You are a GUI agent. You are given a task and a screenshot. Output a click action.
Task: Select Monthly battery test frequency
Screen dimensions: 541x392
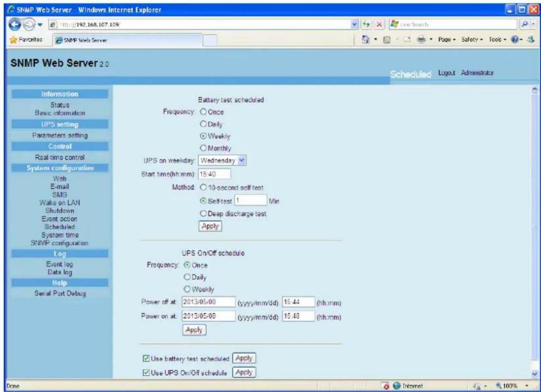[x=203, y=148]
